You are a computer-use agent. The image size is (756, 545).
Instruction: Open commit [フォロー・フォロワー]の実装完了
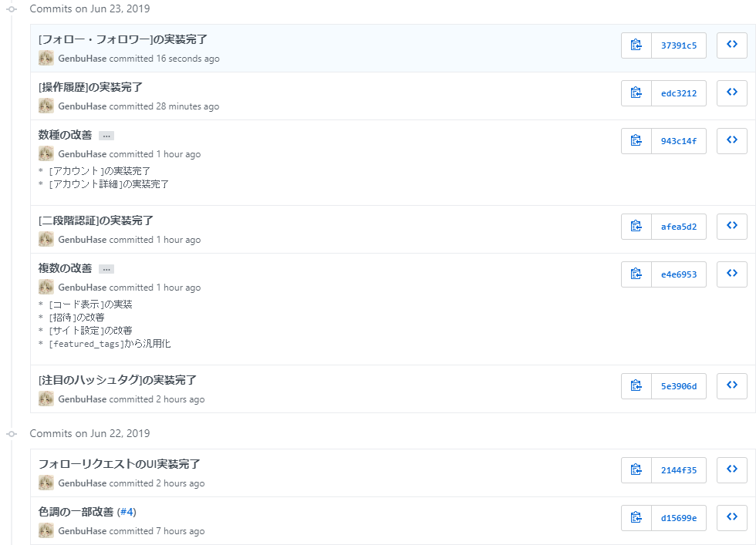click(x=123, y=39)
